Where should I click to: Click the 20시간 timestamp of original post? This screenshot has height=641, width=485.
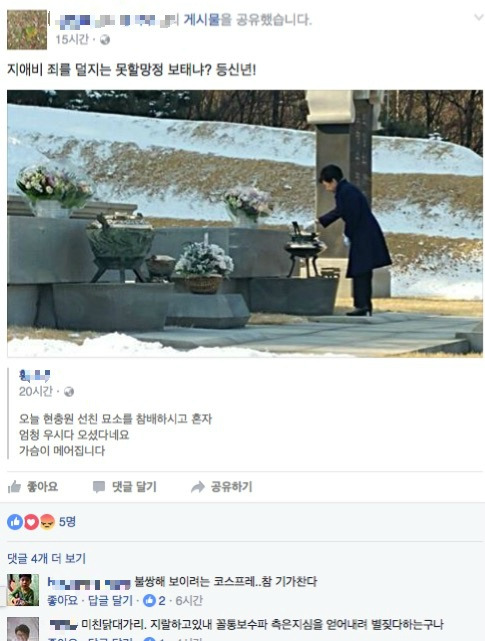point(36,392)
